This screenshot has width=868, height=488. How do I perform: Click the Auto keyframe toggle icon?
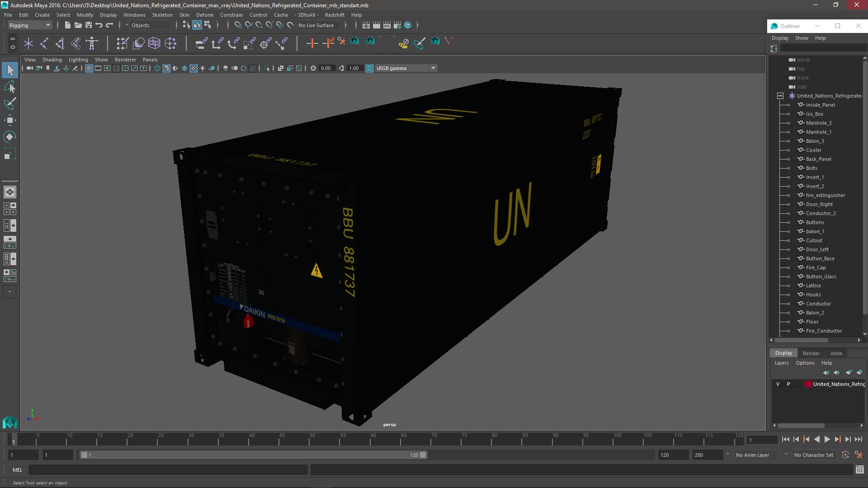point(845,455)
